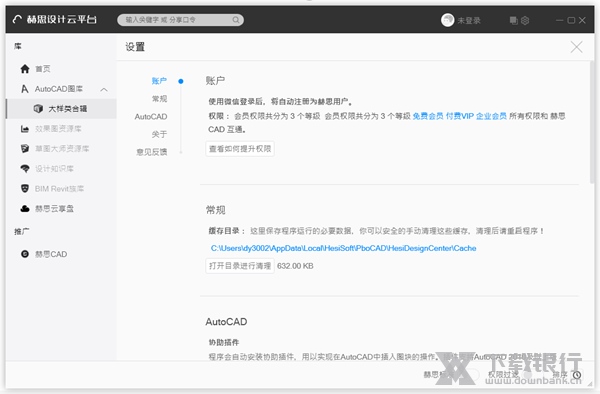Click the search keyword input field
Image resolution: width=600 pixels, height=394 pixels.
point(180,20)
